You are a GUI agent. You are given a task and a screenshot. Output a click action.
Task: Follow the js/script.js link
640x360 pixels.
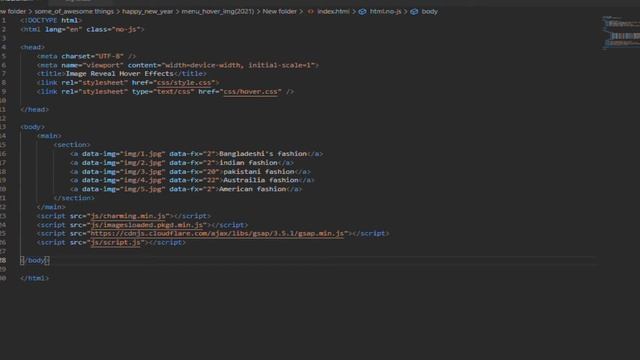(x=116, y=242)
